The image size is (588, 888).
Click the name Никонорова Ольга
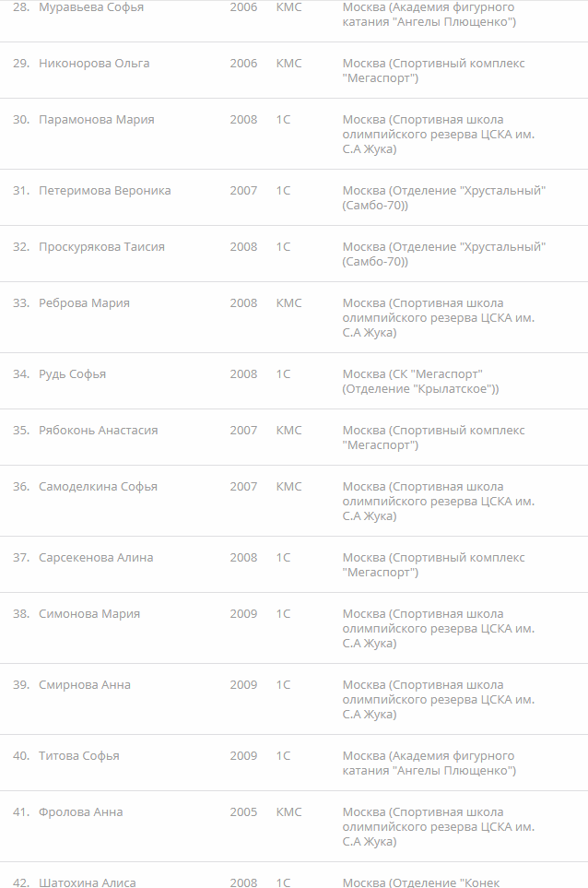(94, 64)
